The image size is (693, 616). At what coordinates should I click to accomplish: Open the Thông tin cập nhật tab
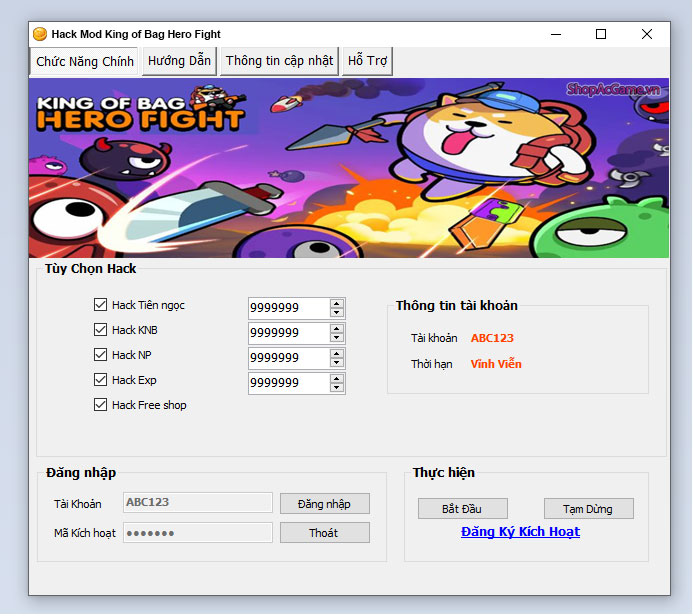[x=279, y=61]
